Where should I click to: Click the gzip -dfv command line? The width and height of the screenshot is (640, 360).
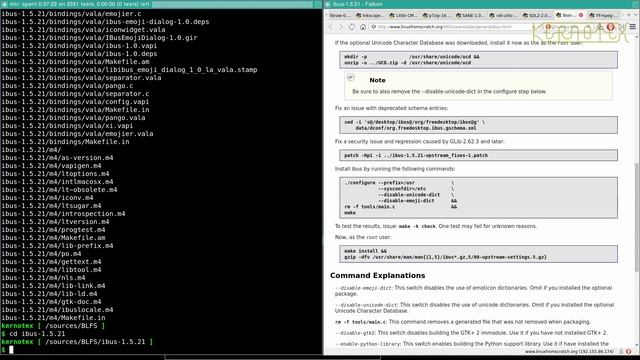click(445, 257)
